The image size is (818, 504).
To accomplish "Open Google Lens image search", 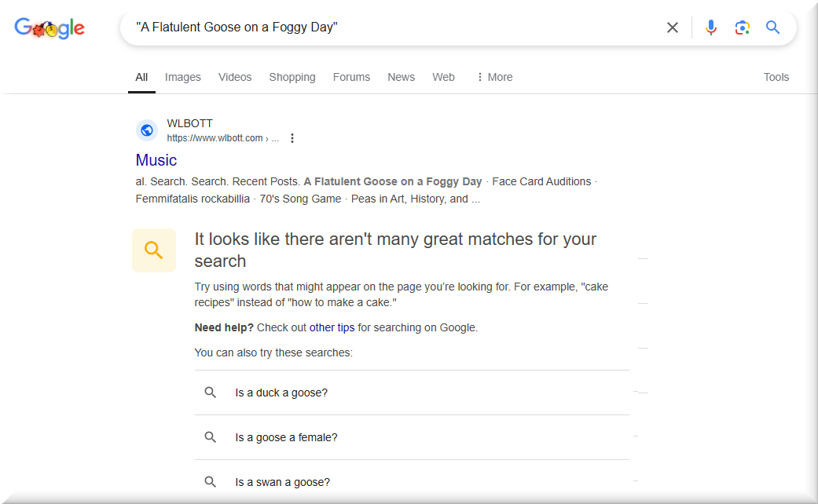I will [743, 27].
